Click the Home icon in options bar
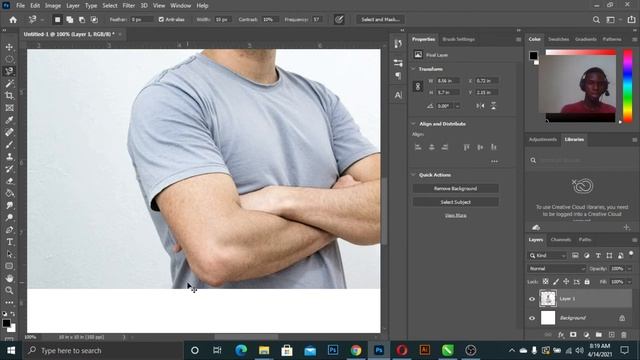 (13, 20)
